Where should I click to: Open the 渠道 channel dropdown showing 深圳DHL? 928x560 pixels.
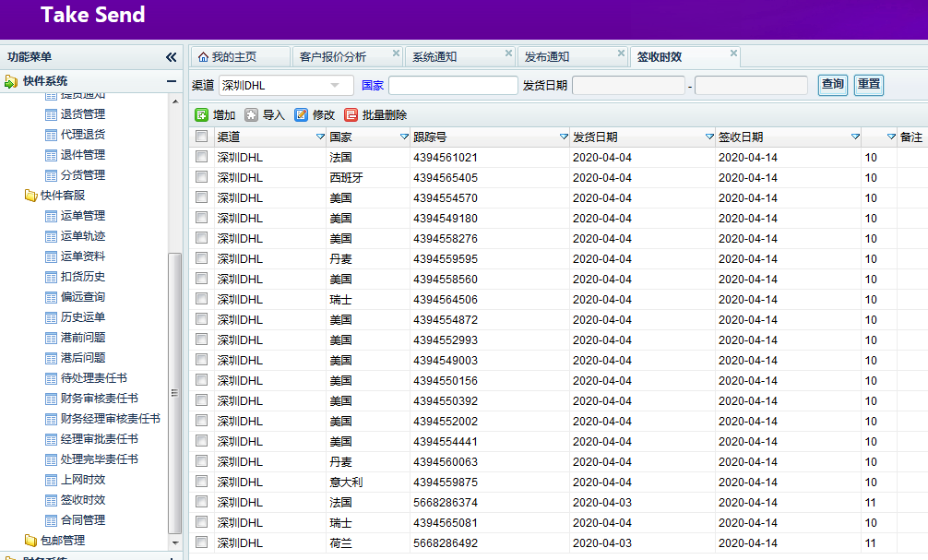335,86
